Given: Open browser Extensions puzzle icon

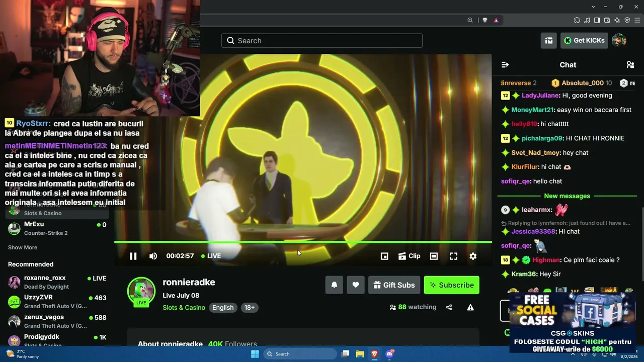Looking at the screenshot, I should pyautogui.click(x=577, y=20).
